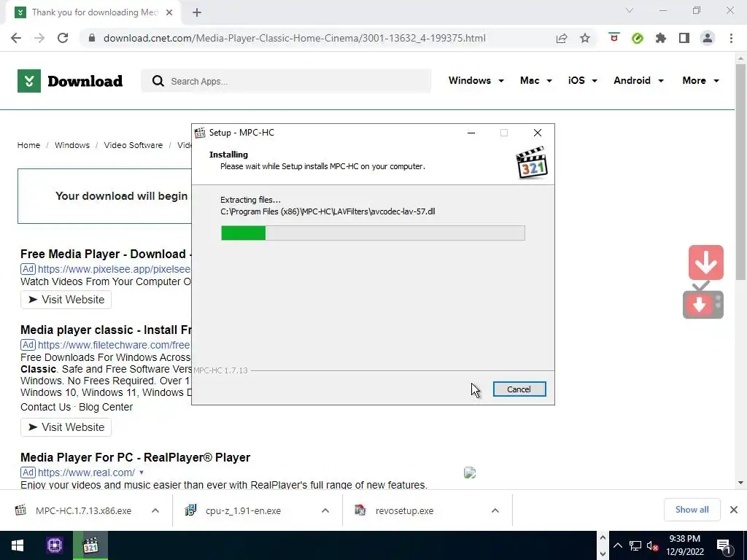The height and width of the screenshot is (560, 747).
Task: Open the purple taskbar application icon
Action: click(55, 545)
